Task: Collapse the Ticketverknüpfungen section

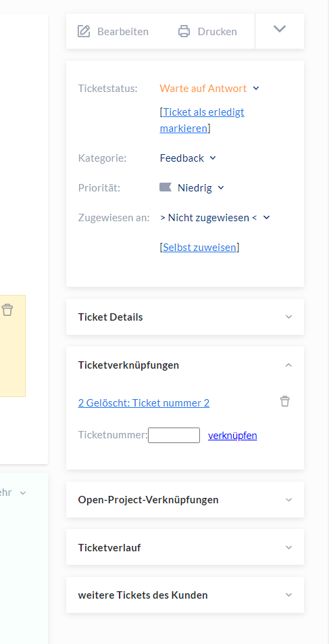Action: [x=185, y=365]
